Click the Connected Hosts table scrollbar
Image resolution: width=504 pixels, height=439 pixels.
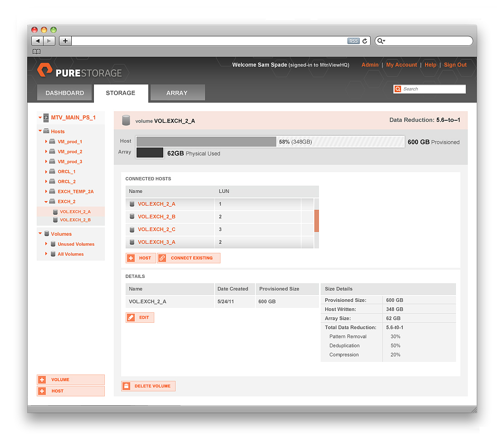pyautogui.click(x=317, y=221)
